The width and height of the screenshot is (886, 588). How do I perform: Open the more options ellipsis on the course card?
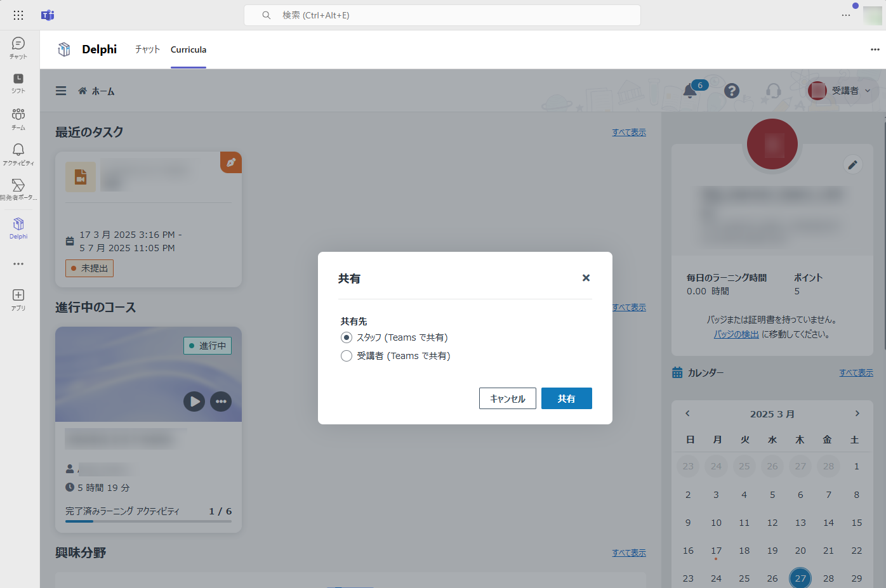coord(221,402)
